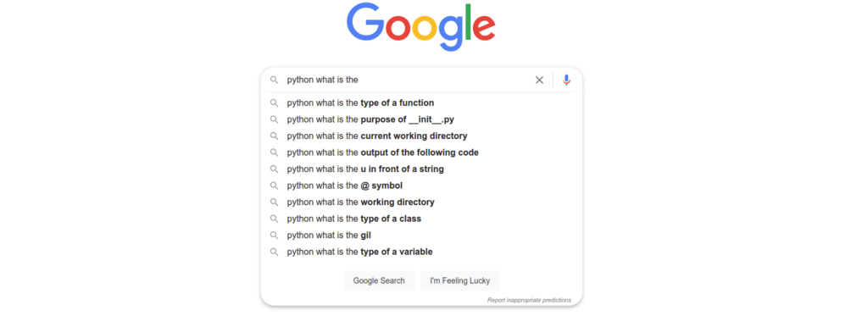This screenshot has width=868, height=327.
Task: Select the 'type of a function' suggestion
Action: [421, 103]
